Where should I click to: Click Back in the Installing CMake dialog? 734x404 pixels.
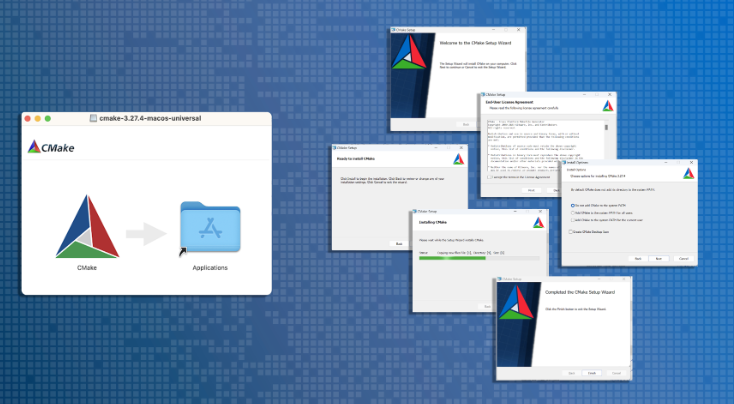[x=487, y=307]
